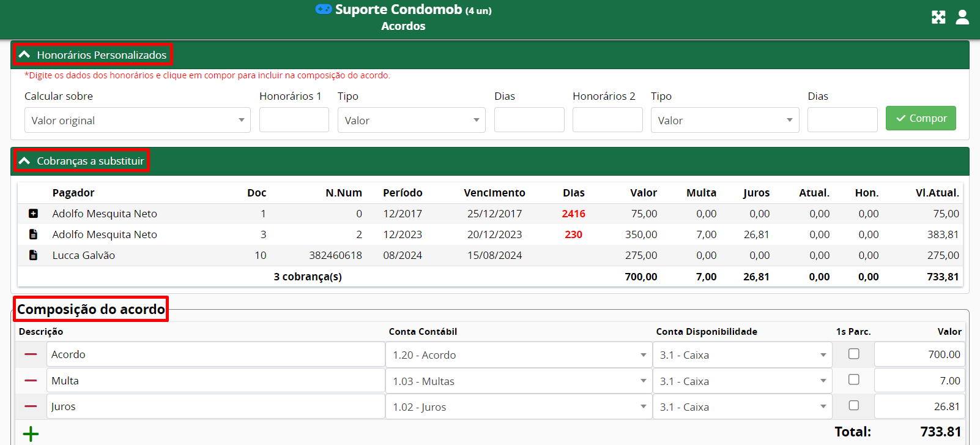
Task: Open Conta Contábil dropdown showing 1.02 - Juros
Action: [518, 407]
